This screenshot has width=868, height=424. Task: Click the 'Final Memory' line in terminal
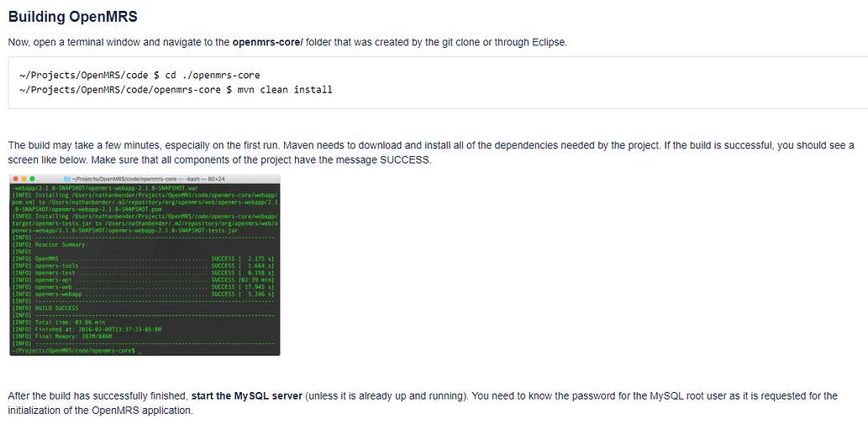pos(61,336)
